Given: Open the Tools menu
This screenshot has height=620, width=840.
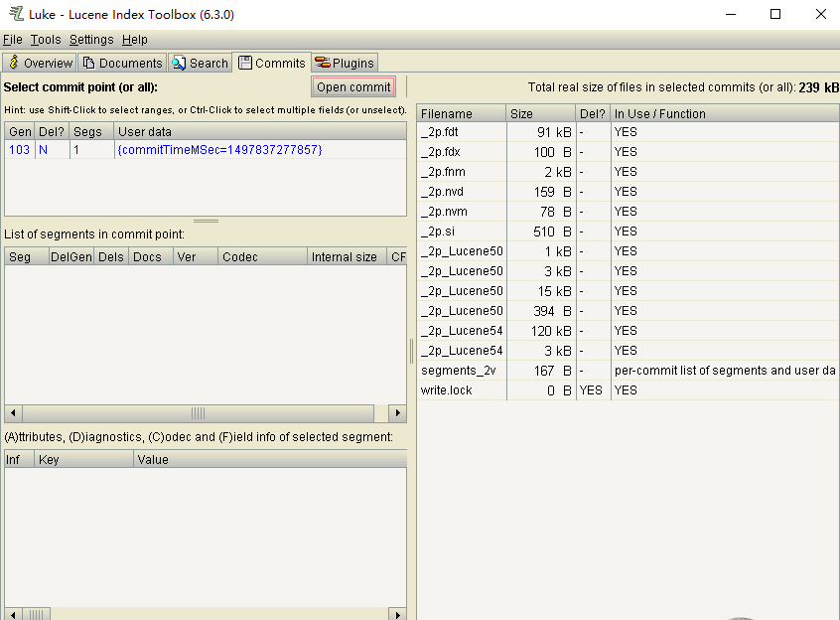Looking at the screenshot, I should coord(46,40).
